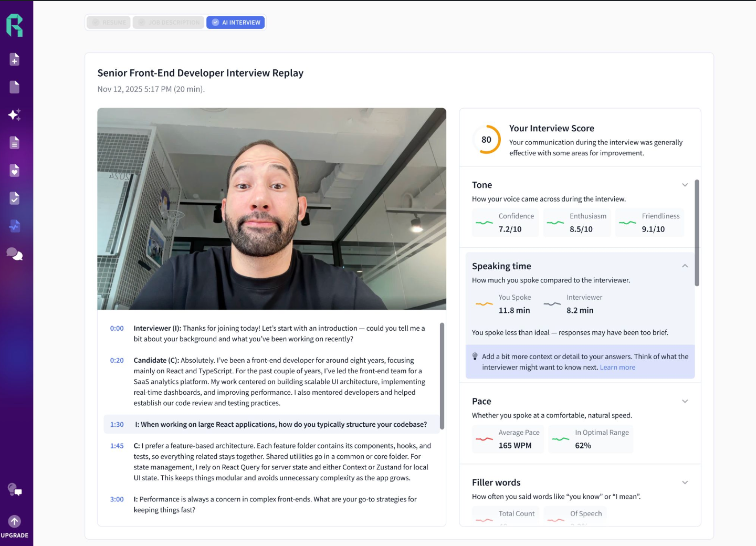Click the transcript panel scrollbar
The width and height of the screenshot is (756, 546).
(x=442, y=376)
